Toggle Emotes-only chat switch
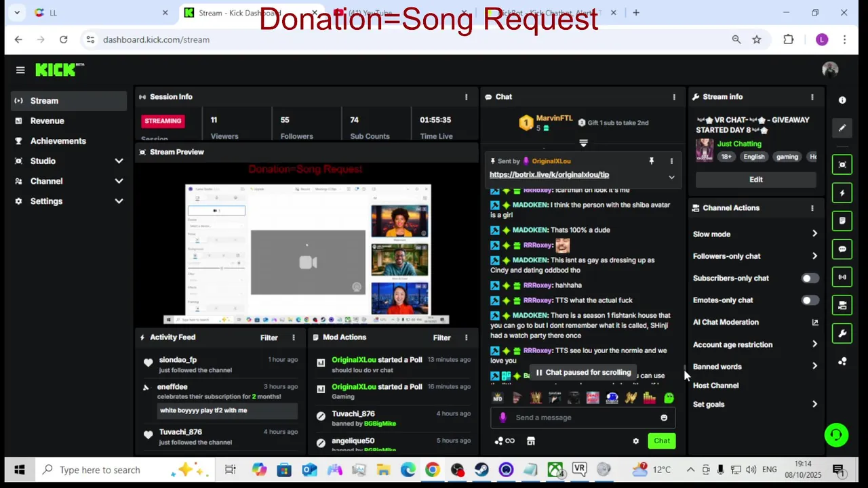The image size is (868, 488). (x=810, y=300)
